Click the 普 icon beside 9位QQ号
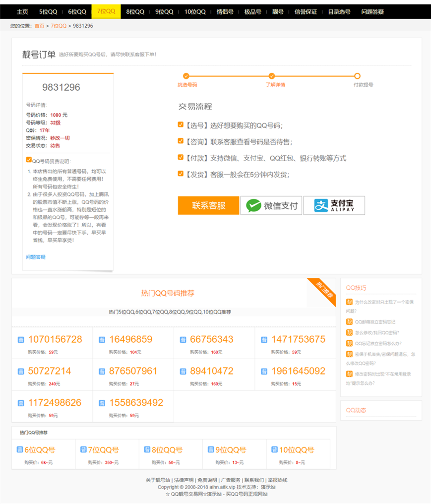 (x=210, y=449)
